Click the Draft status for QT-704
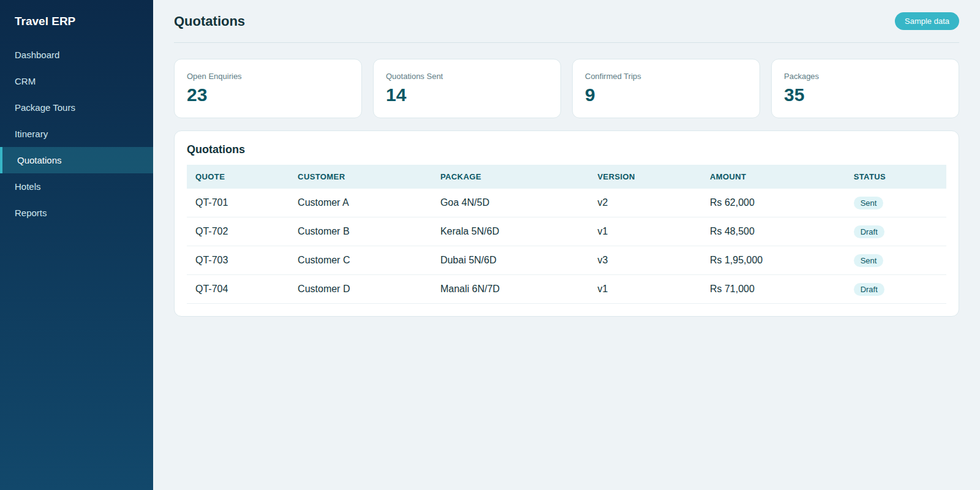 pyautogui.click(x=869, y=290)
